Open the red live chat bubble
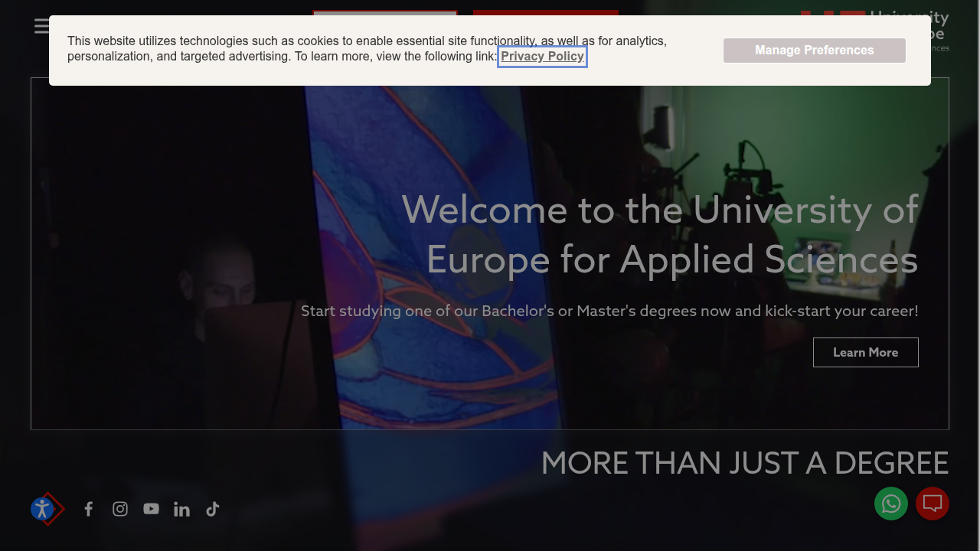The image size is (980, 551). tap(933, 504)
